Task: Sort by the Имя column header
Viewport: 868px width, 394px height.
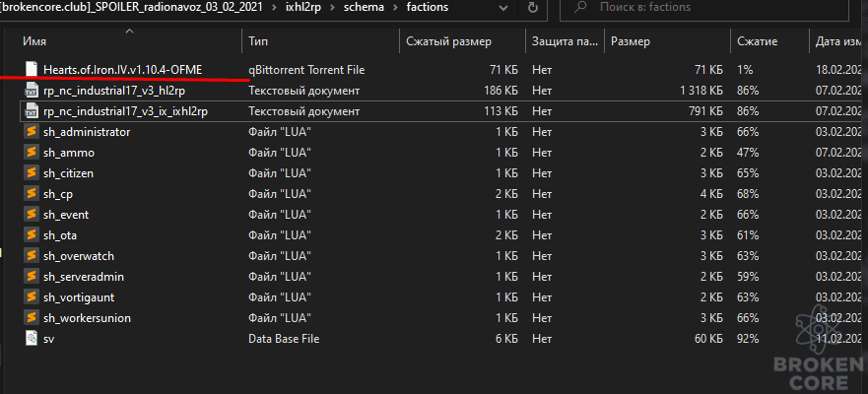Action: pos(34,41)
